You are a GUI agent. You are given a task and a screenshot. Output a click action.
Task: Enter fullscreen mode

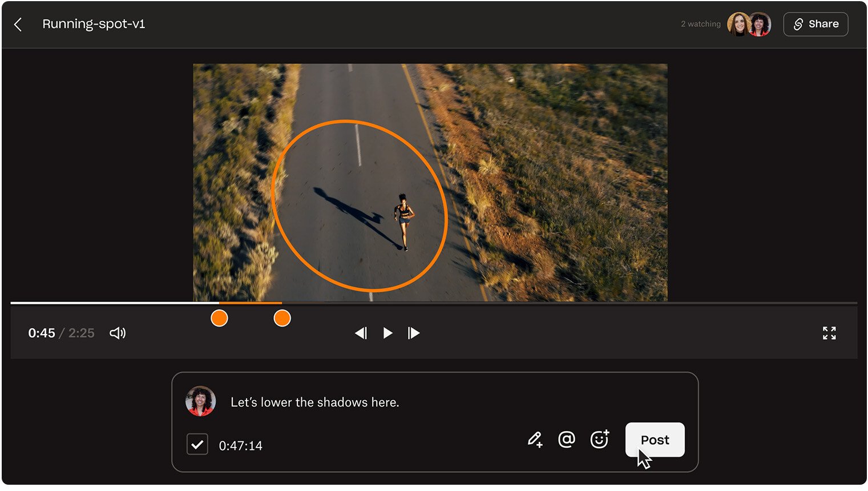[829, 333]
